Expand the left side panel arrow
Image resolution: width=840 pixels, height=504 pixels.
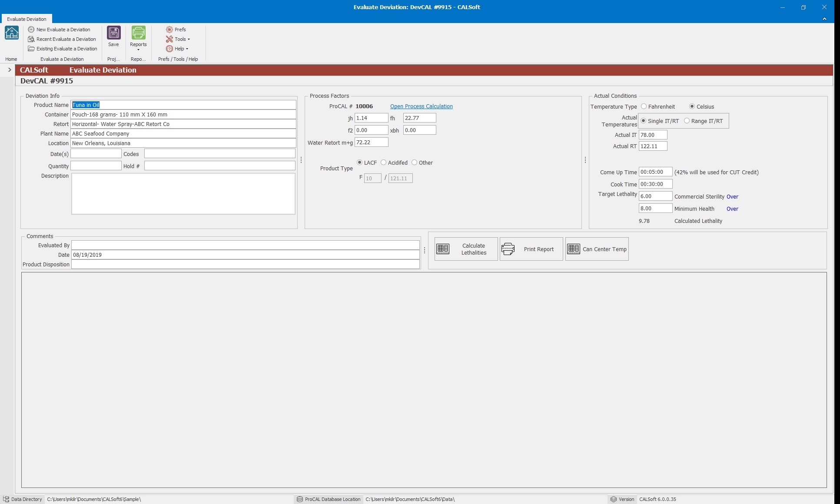click(10, 70)
